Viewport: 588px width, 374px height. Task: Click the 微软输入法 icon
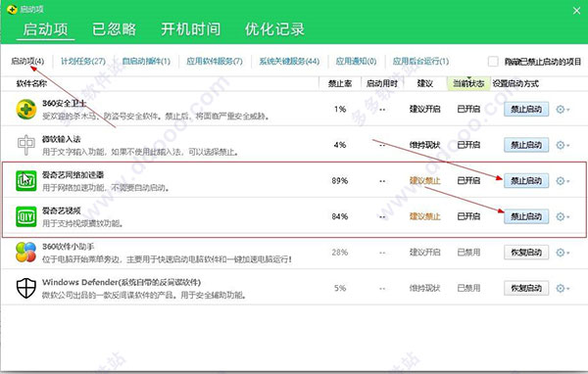click(x=26, y=145)
